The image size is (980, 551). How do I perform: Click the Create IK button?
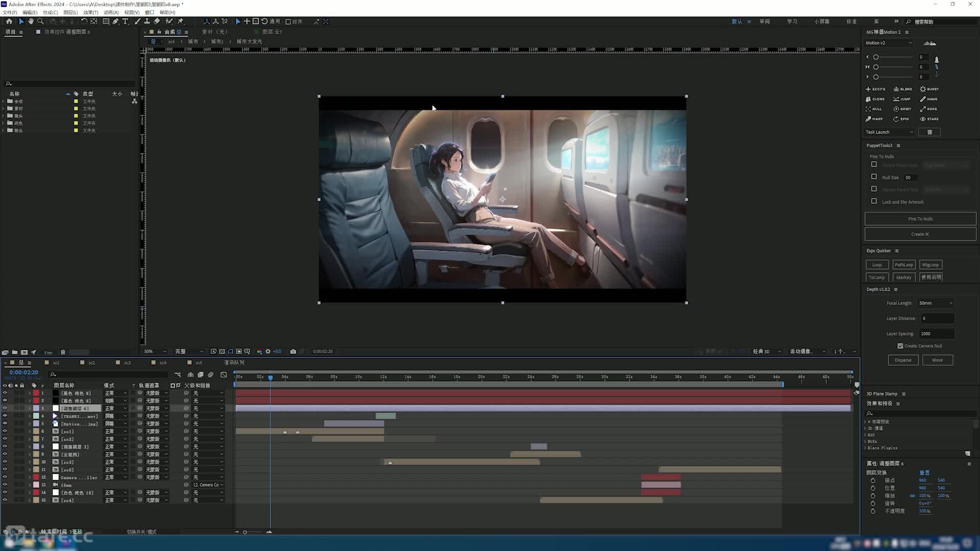click(920, 234)
